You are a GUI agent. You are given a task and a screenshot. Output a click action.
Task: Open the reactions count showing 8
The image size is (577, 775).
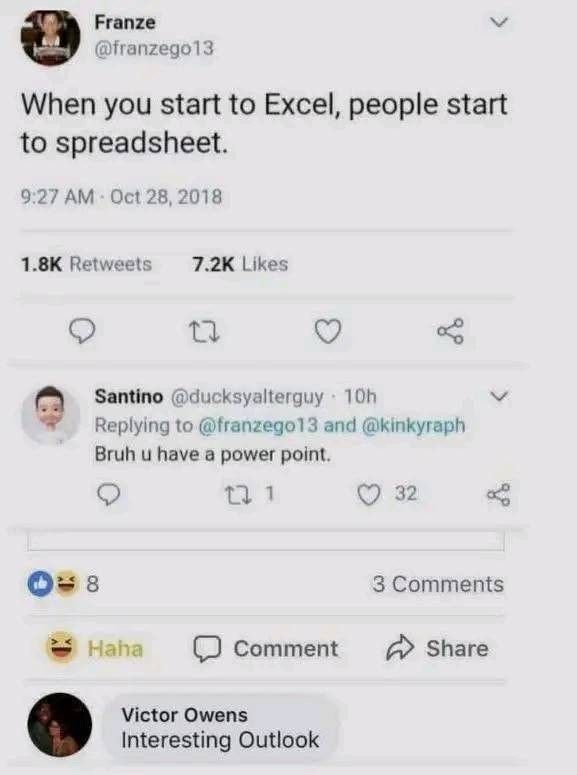[63, 584]
